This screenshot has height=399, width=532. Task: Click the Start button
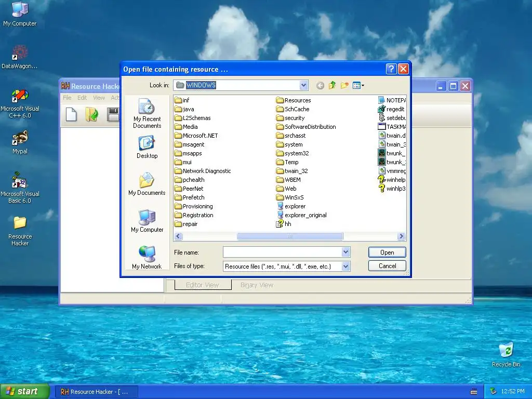coord(24,391)
